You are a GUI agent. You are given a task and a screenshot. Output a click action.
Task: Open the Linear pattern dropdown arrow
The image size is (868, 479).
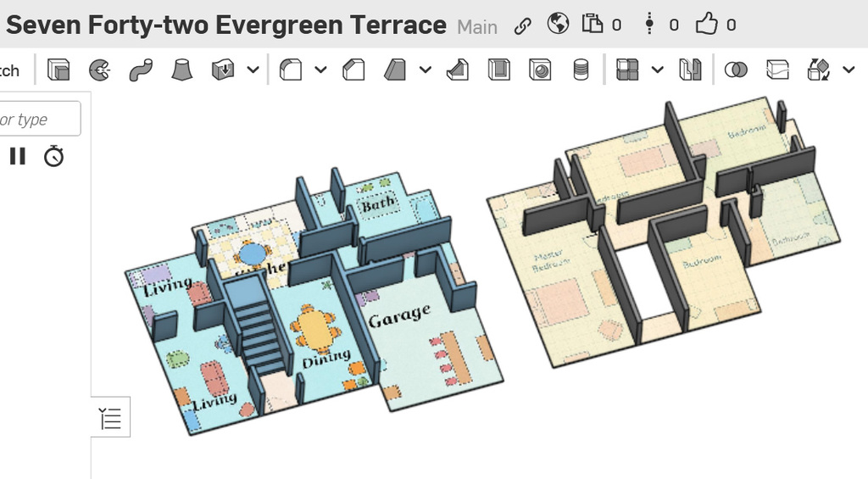(x=658, y=70)
